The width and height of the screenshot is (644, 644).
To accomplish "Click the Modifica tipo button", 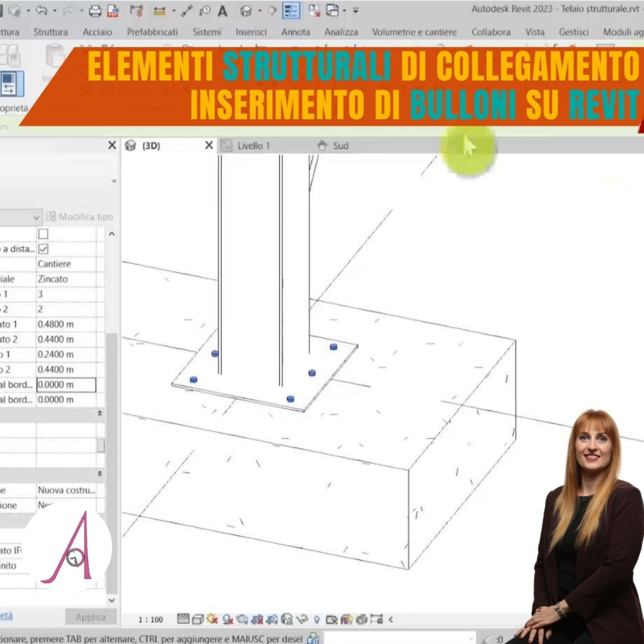I will 80,217.
